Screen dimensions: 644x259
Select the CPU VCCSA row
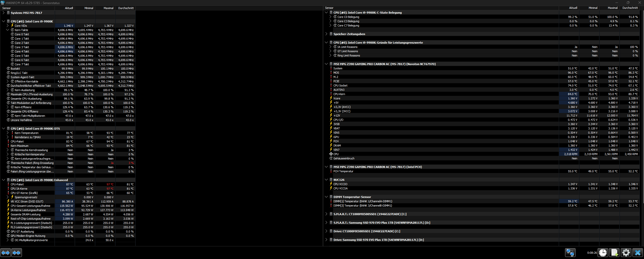pyautogui.click(x=481, y=188)
